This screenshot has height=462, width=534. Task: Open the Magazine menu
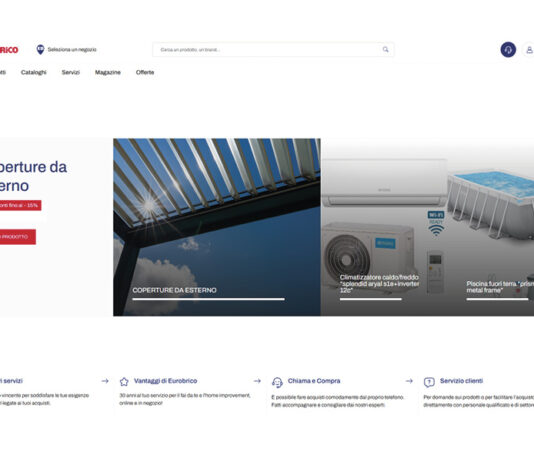(108, 73)
